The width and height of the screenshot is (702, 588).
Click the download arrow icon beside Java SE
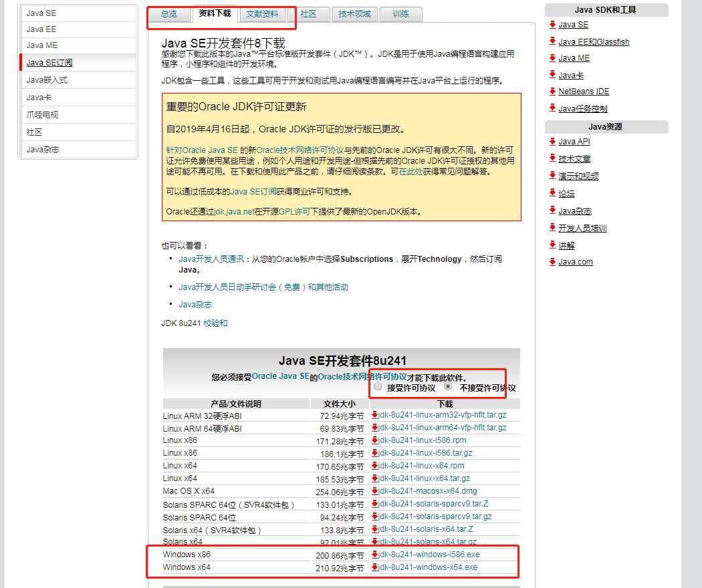(x=552, y=24)
